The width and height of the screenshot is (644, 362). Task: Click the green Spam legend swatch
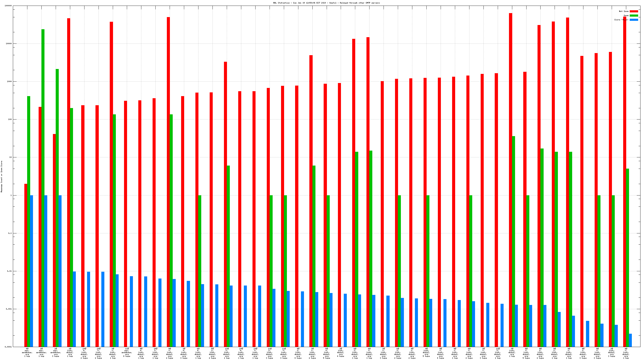(634, 15)
